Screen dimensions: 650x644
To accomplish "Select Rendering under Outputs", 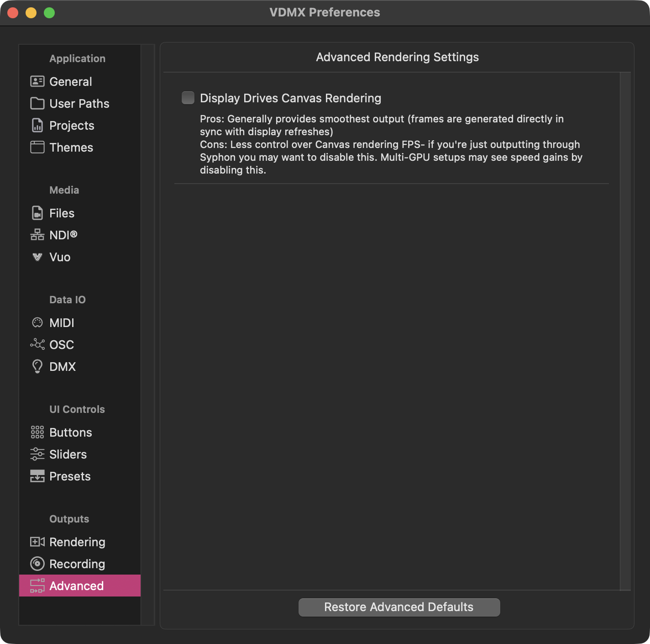I will 77,542.
